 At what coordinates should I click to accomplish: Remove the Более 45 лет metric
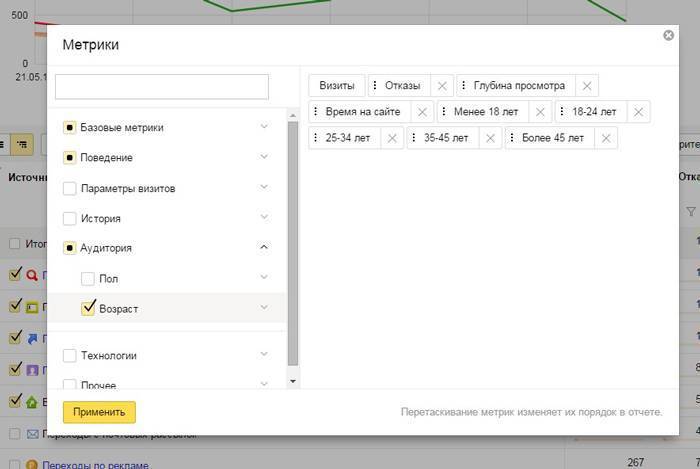[x=606, y=138]
